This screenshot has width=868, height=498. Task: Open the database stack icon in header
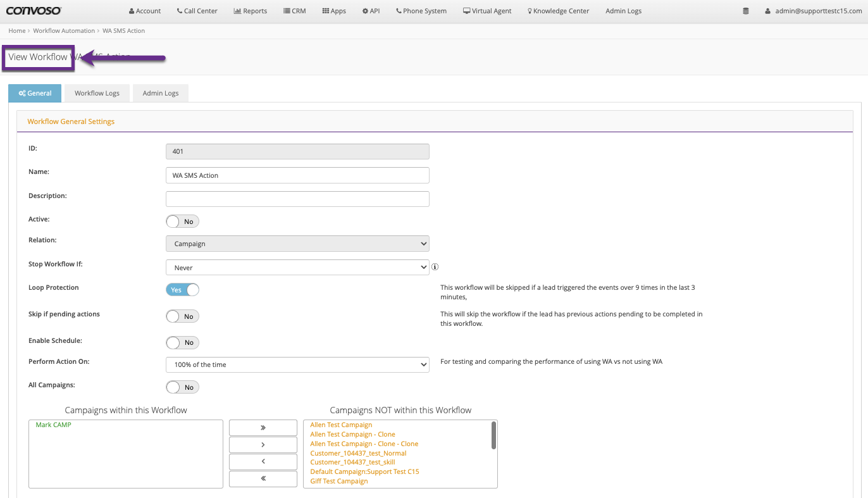click(746, 11)
